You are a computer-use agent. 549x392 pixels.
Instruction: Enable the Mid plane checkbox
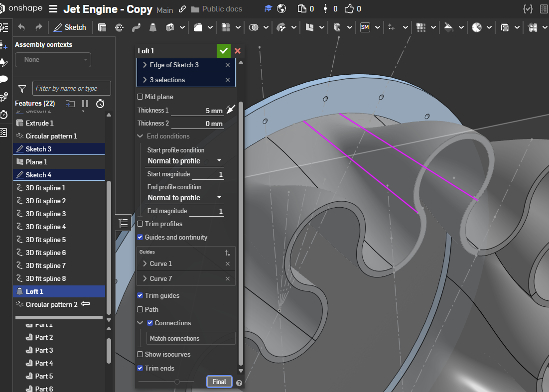[140, 97]
